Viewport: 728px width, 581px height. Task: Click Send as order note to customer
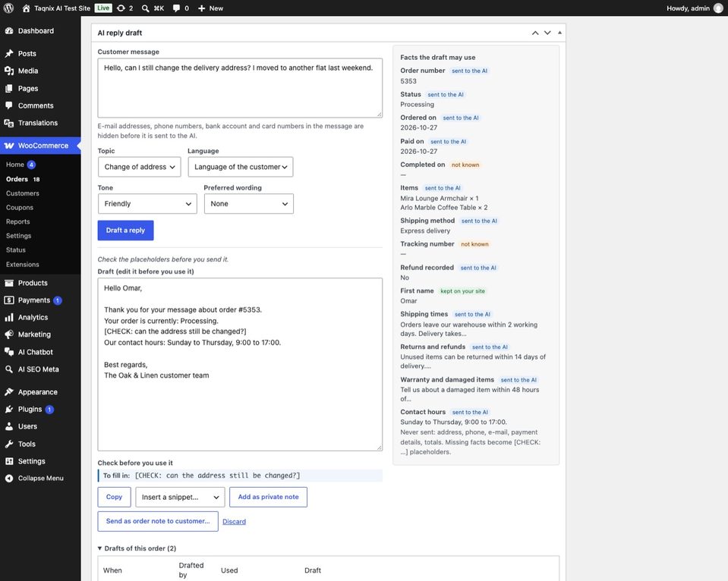pyautogui.click(x=158, y=522)
